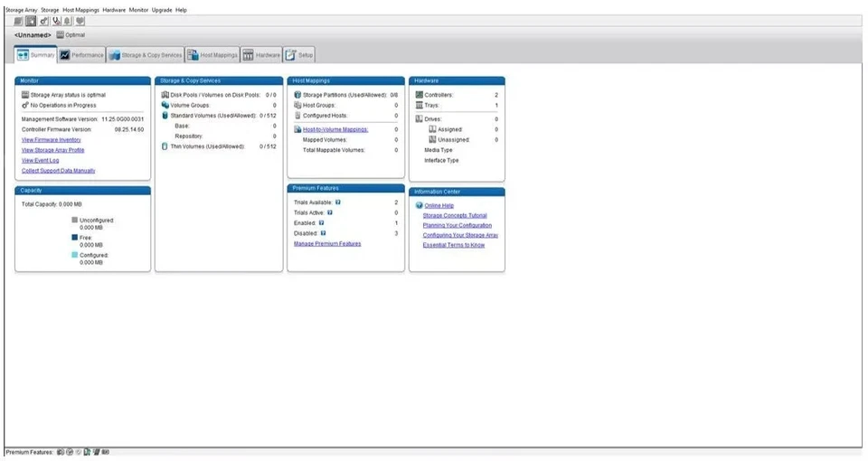Open the Host Mappings menu in menu bar

(80, 10)
